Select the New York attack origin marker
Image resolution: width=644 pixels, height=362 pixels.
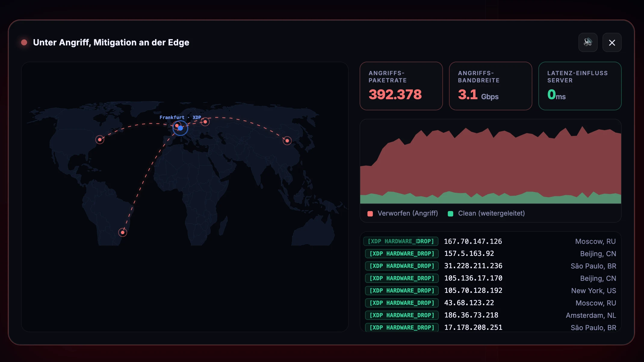[100, 140]
